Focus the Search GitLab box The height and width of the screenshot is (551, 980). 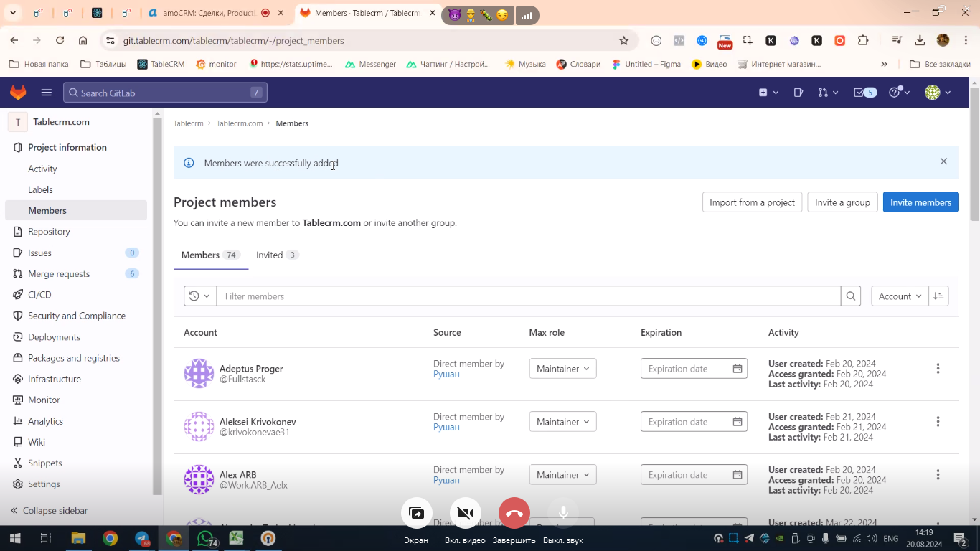coord(165,93)
